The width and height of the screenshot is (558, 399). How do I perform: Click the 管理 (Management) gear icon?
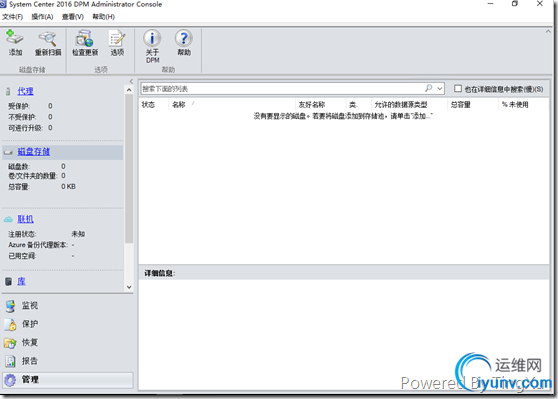pyautogui.click(x=10, y=380)
